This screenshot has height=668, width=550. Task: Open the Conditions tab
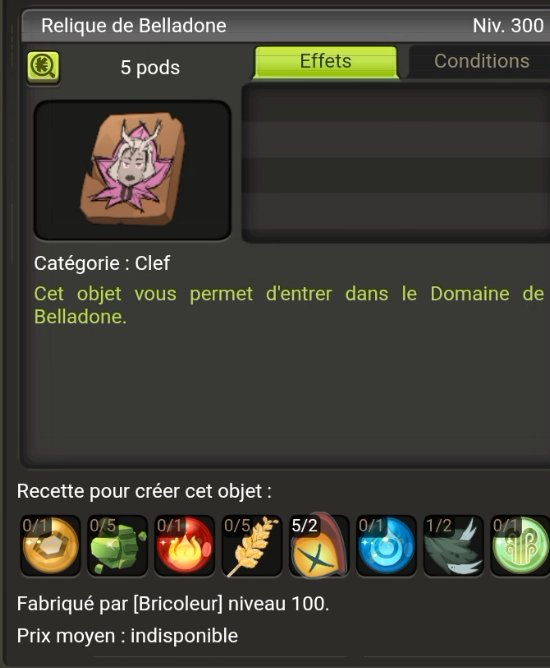click(481, 62)
